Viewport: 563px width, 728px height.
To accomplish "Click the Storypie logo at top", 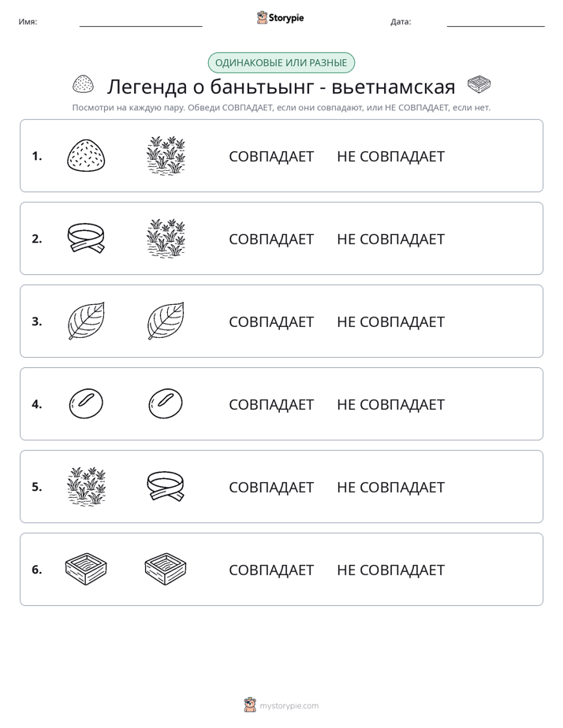I will pos(280,17).
